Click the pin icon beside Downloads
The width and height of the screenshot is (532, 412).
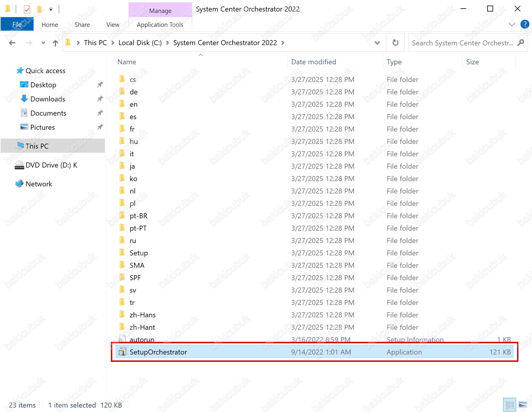(x=100, y=99)
